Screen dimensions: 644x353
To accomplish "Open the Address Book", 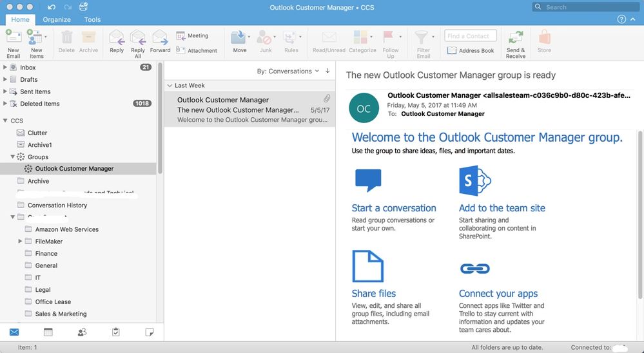I will [x=470, y=50].
